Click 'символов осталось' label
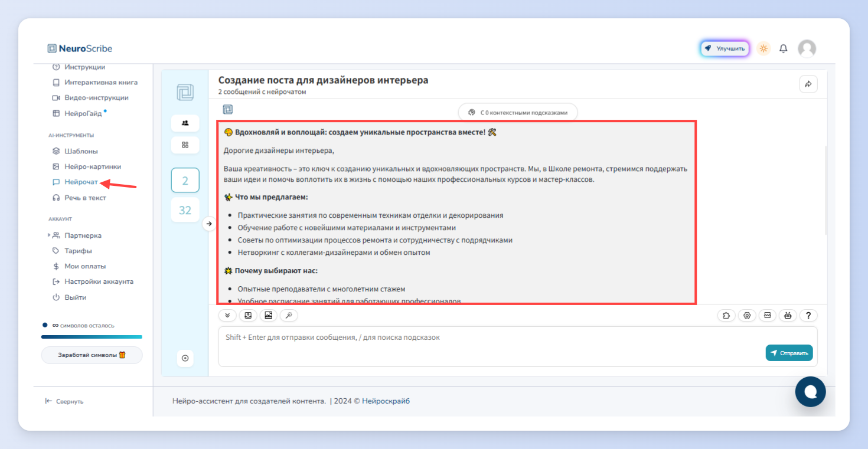 pyautogui.click(x=87, y=326)
